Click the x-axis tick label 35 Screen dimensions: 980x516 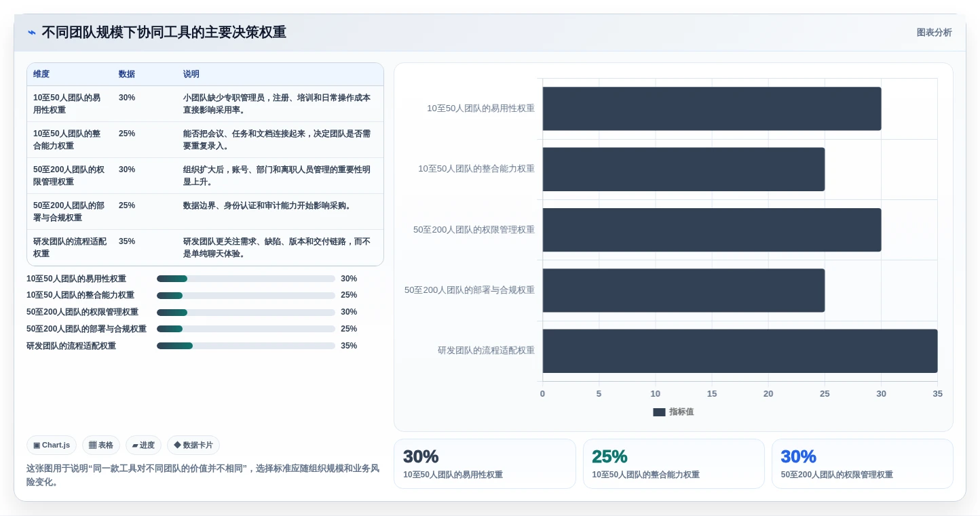[937, 394]
